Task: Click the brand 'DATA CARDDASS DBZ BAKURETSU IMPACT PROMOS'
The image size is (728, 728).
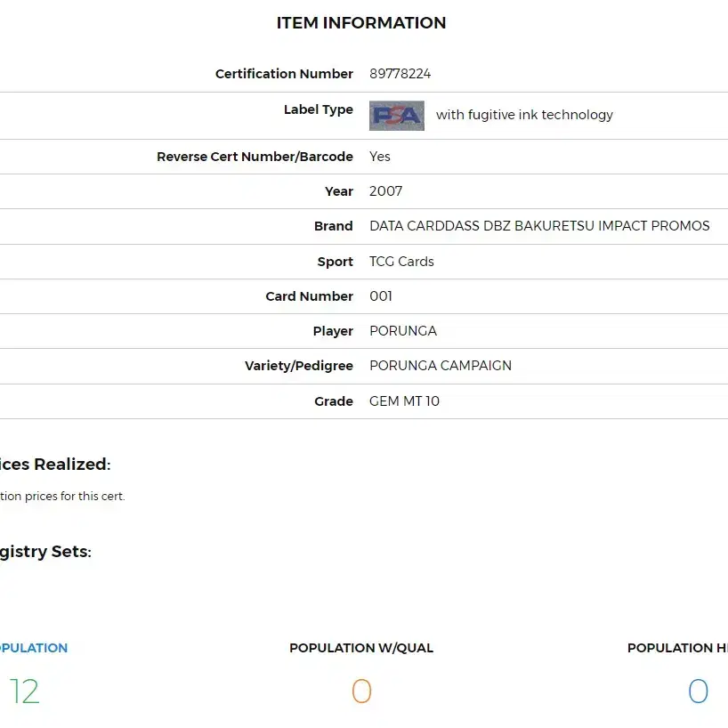Action: (539, 226)
